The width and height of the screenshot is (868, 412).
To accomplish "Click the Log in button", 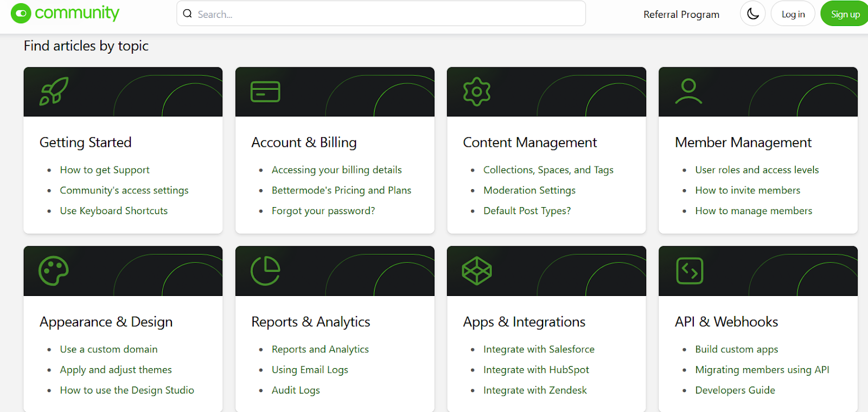I will [793, 14].
